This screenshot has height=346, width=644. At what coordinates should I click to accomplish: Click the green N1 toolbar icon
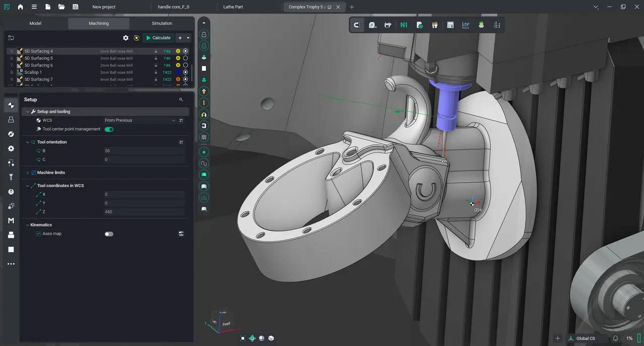tap(404, 25)
